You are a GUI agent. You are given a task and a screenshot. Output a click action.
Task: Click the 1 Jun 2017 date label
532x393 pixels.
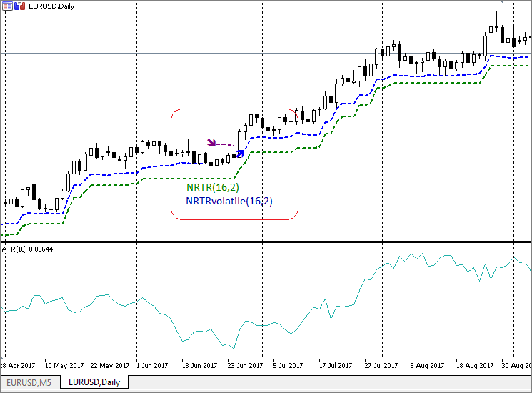[152, 366]
